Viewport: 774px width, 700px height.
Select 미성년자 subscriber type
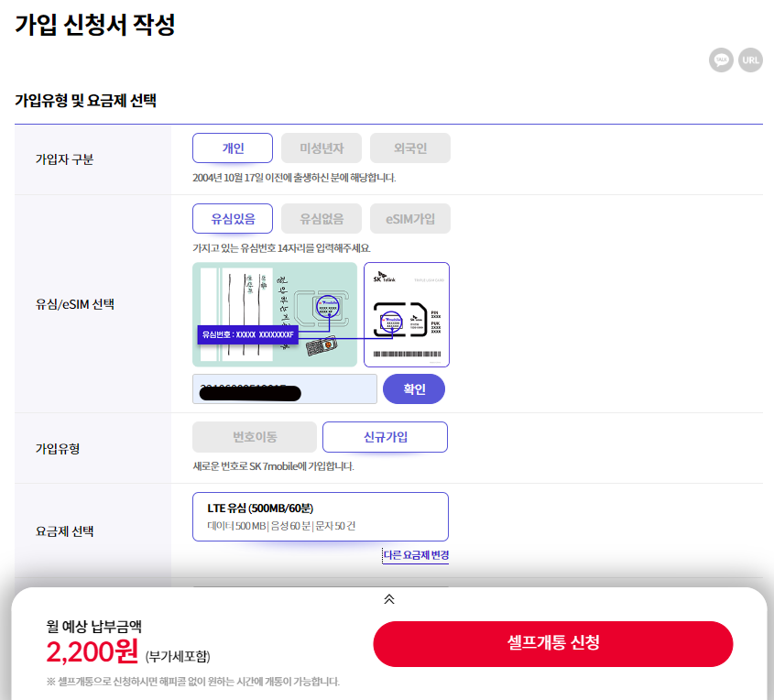(x=321, y=148)
